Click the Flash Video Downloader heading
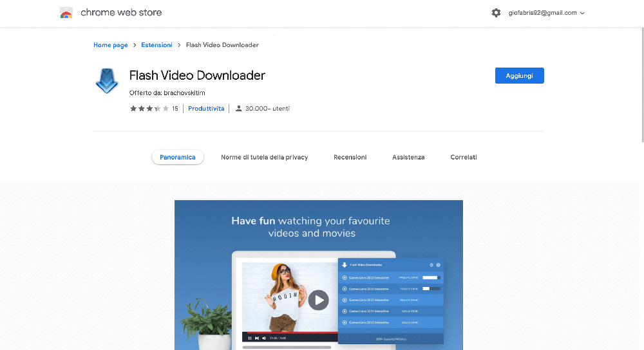Screen dimensions: 644x350 click(x=197, y=75)
